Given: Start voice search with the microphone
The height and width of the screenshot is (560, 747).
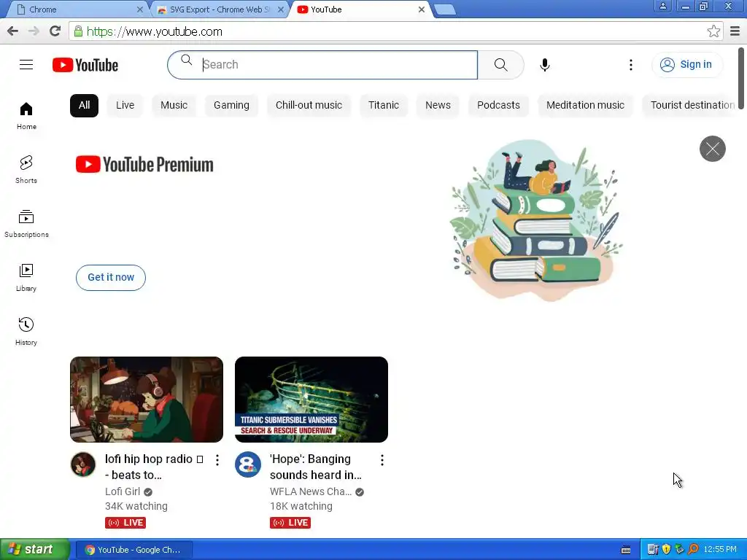Looking at the screenshot, I should point(545,65).
